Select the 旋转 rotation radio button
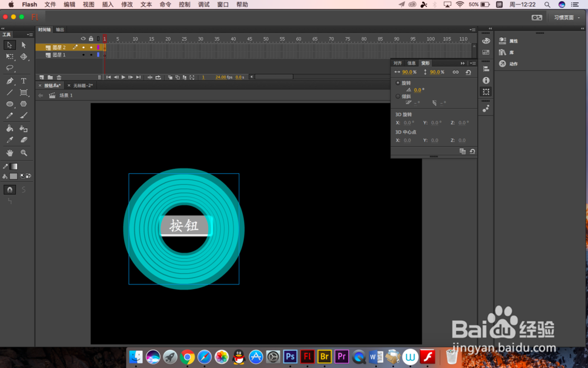 pyautogui.click(x=398, y=82)
